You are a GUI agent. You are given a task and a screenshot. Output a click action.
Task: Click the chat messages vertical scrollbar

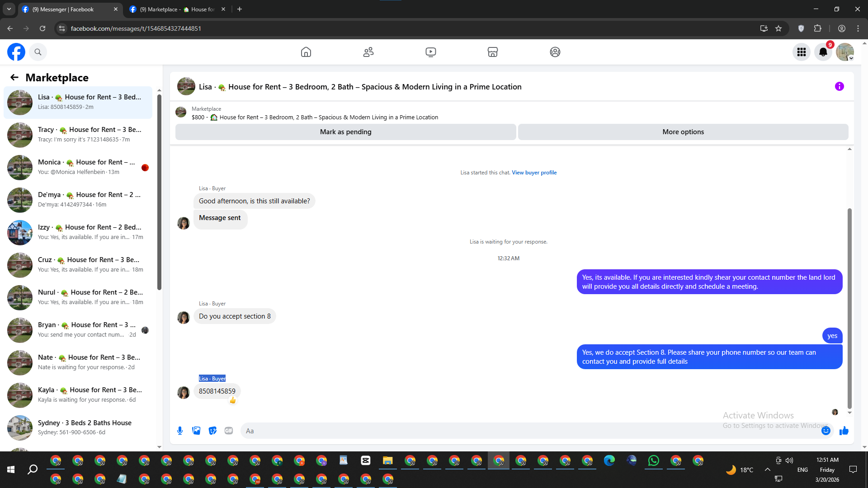pyautogui.click(x=849, y=307)
